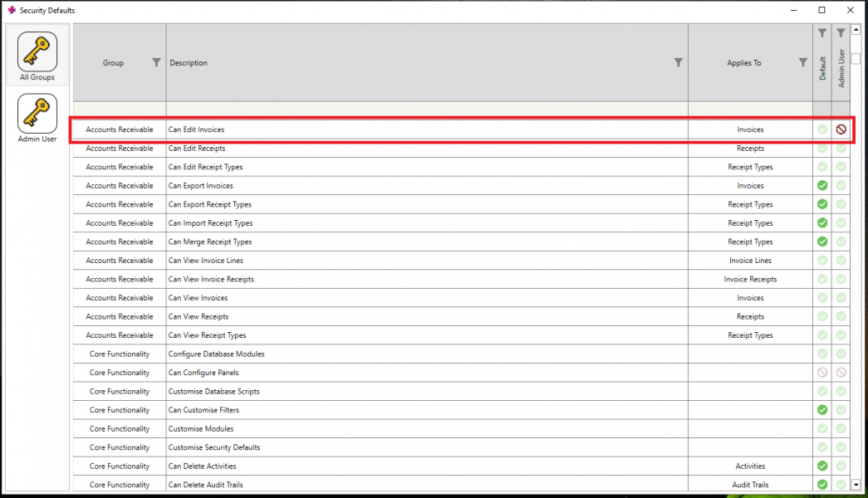Select the Customise Security Defaults description
The image size is (868, 498).
214,447
